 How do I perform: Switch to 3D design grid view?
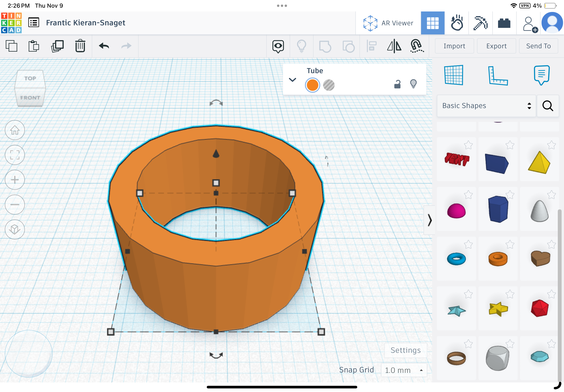pyautogui.click(x=432, y=23)
